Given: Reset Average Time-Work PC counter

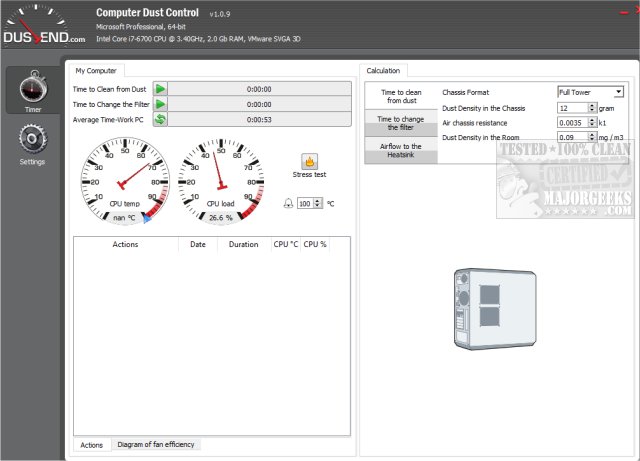Looking at the screenshot, I should pos(160,120).
